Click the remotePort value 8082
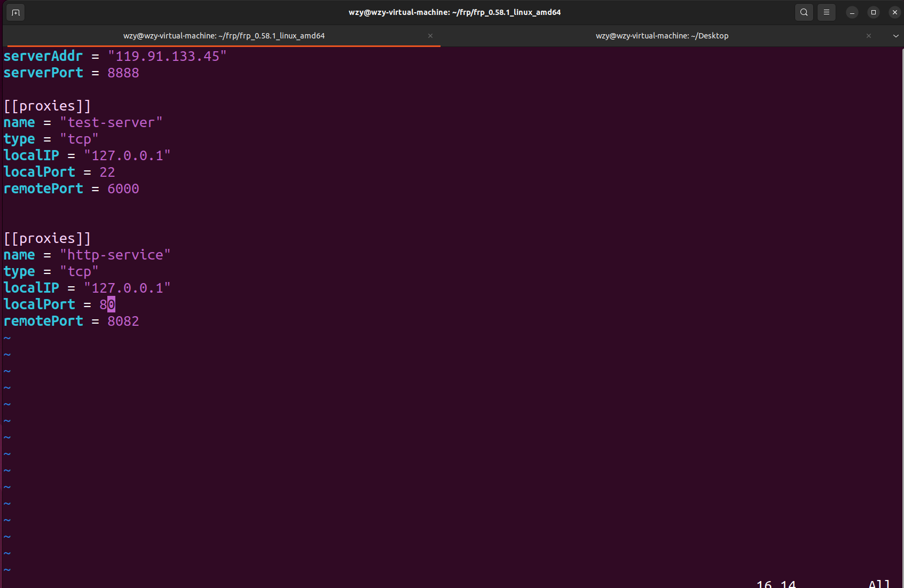Screen dimensions: 904x588 [x=123, y=321]
